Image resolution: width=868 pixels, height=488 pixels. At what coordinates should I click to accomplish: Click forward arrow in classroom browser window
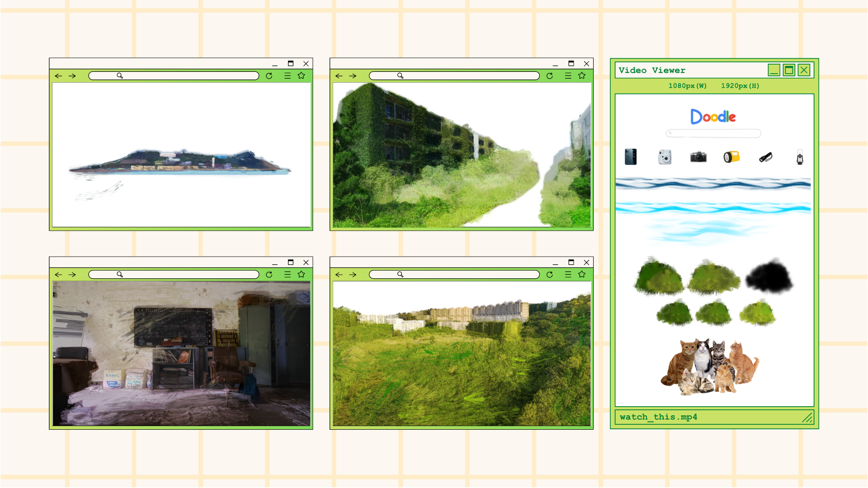(72, 274)
